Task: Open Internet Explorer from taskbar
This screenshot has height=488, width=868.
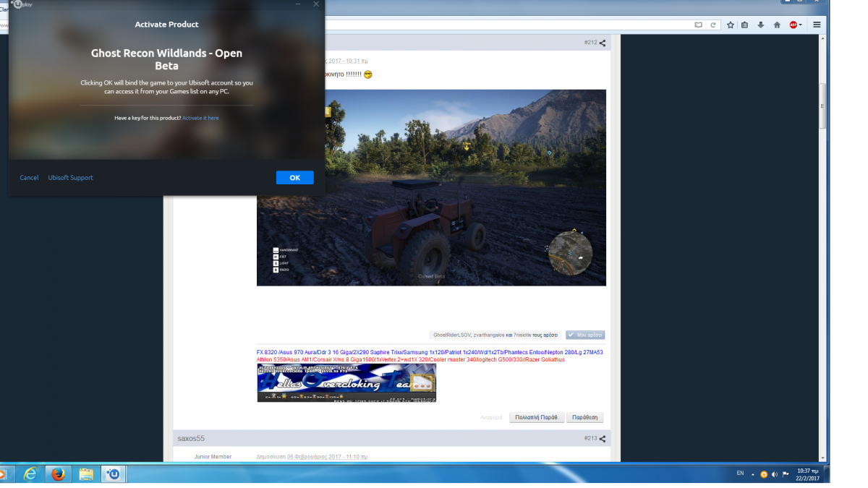Action: click(x=30, y=474)
